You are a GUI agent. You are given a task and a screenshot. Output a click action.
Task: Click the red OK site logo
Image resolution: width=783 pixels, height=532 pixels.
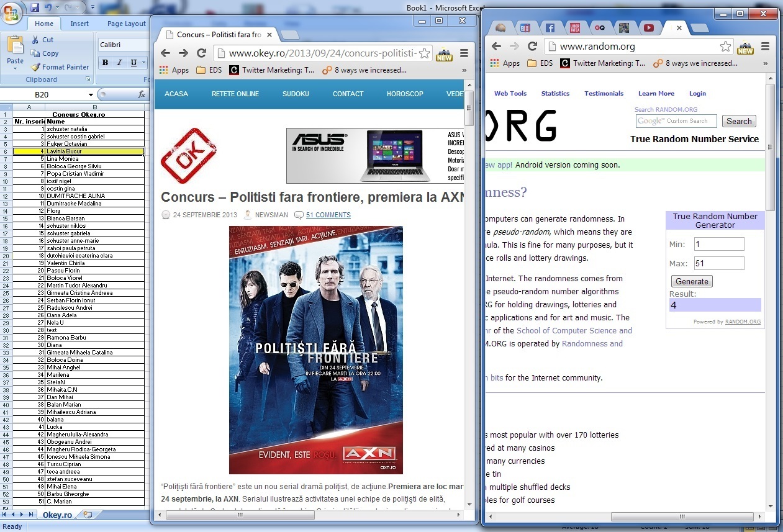click(189, 155)
